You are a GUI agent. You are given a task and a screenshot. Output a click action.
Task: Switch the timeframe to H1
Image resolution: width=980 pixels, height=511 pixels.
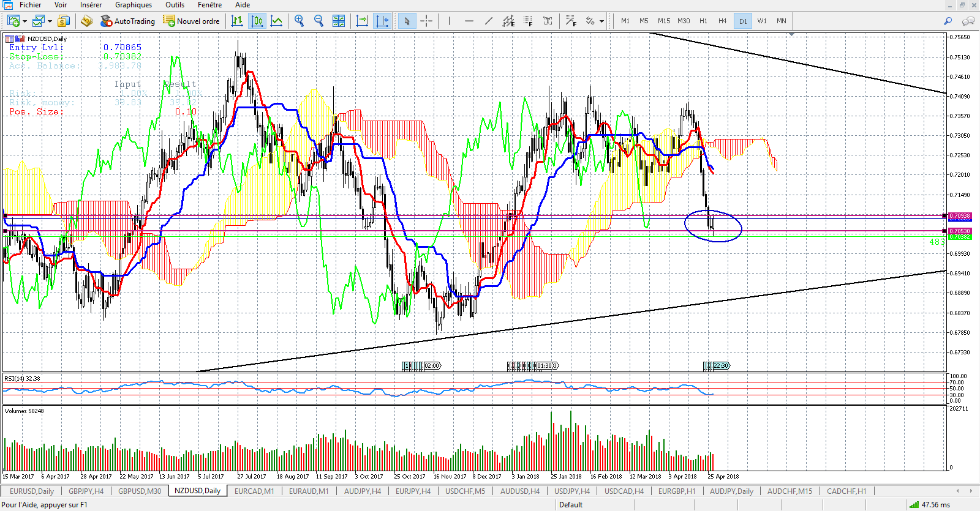tap(703, 21)
